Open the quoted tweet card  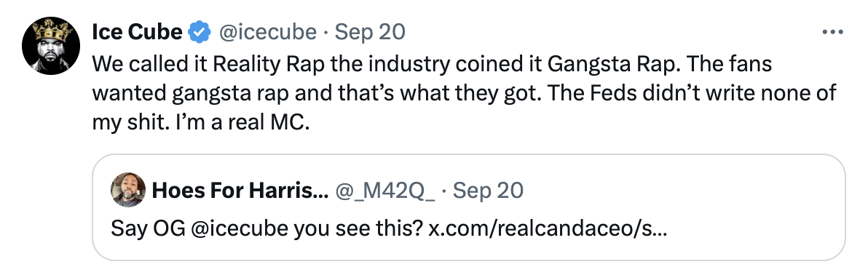pos(468,207)
